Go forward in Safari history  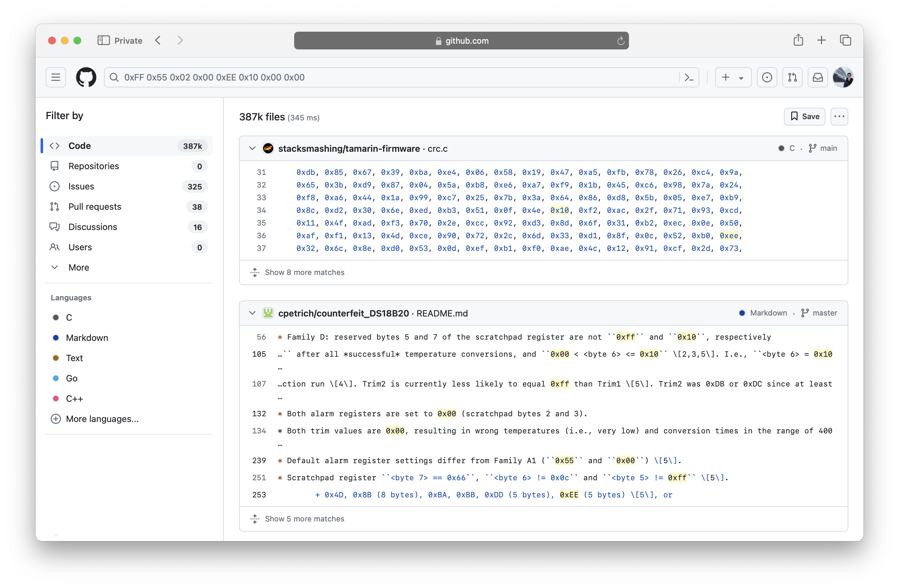click(180, 40)
